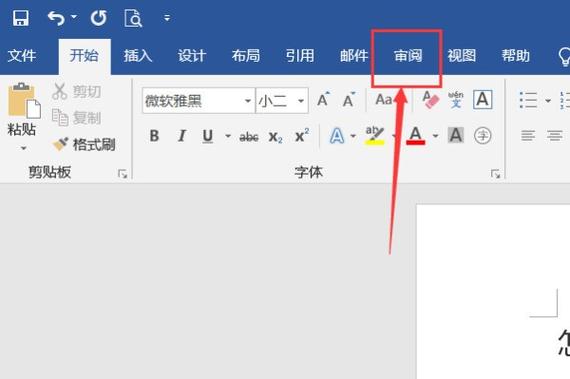Toggle Strikethrough (abc) formatting
570x379 pixels.
(x=249, y=137)
